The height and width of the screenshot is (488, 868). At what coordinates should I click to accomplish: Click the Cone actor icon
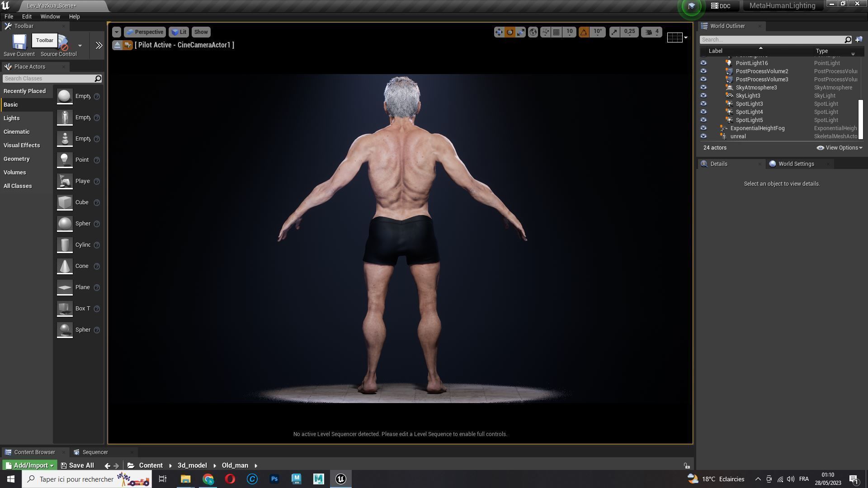click(65, 266)
